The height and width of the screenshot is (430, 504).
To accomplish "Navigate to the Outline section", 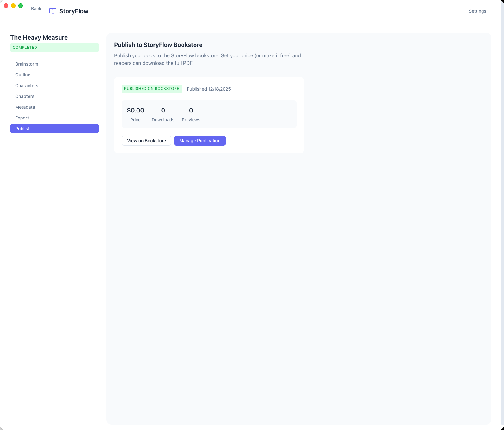I will tap(23, 75).
